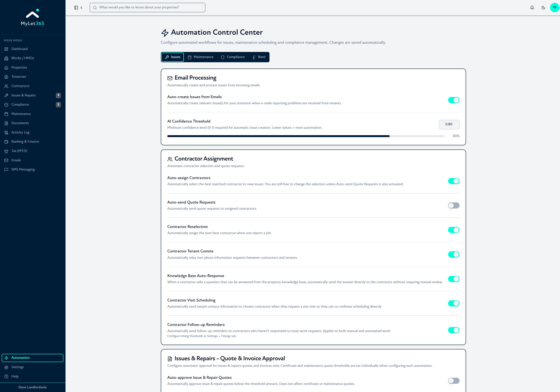Disable Knowledge Base Auto-Response toggle

[454, 279]
